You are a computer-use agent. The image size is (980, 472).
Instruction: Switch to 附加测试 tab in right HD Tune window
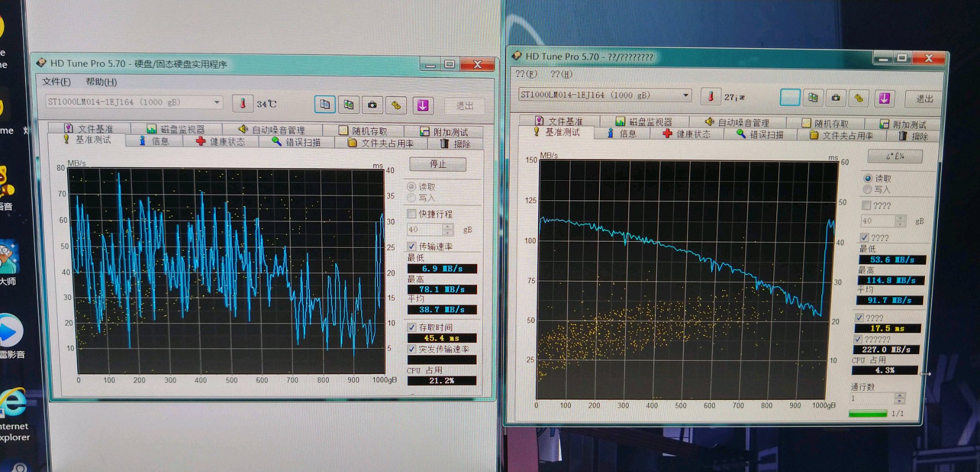coord(903,124)
